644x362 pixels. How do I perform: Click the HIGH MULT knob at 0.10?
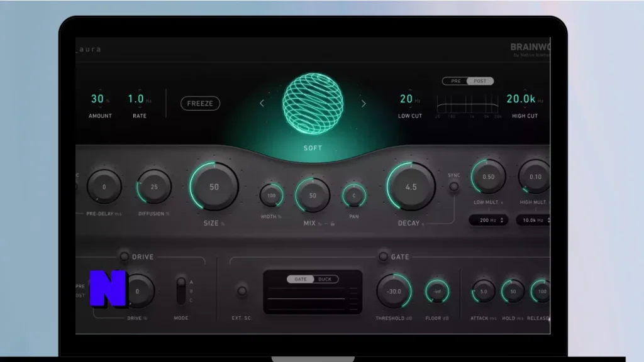(x=535, y=177)
